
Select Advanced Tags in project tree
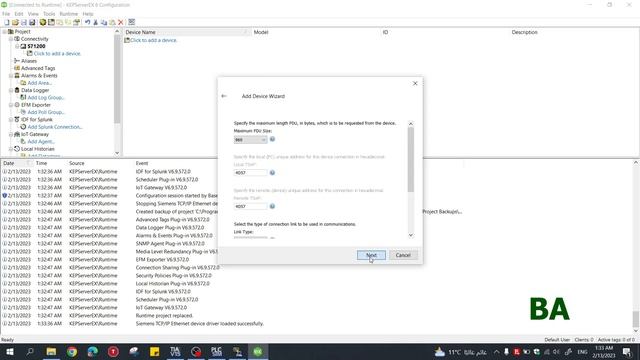click(38, 68)
